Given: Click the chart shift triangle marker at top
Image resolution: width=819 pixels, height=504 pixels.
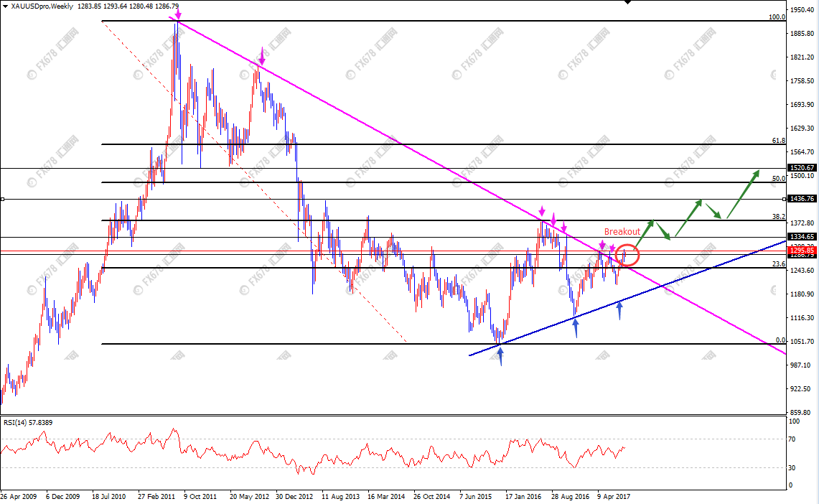Looking at the screenshot, I should pos(628,2).
